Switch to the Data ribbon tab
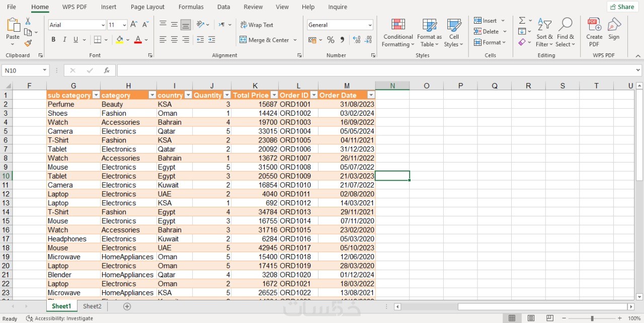Viewport: 644px width, 323px height. (224, 7)
